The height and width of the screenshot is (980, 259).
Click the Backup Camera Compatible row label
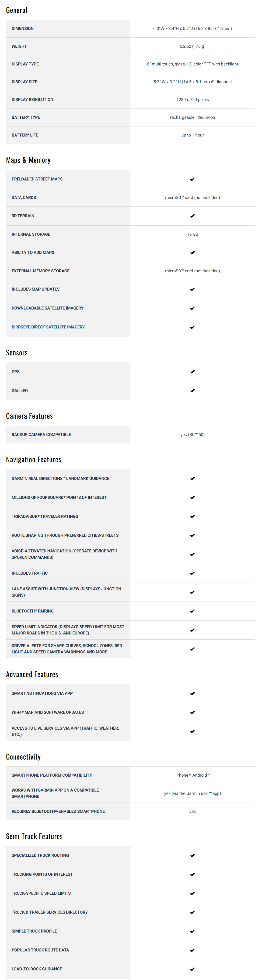41,434
